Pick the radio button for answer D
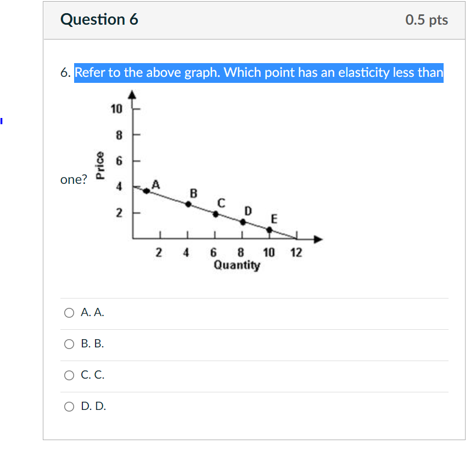 69,407
